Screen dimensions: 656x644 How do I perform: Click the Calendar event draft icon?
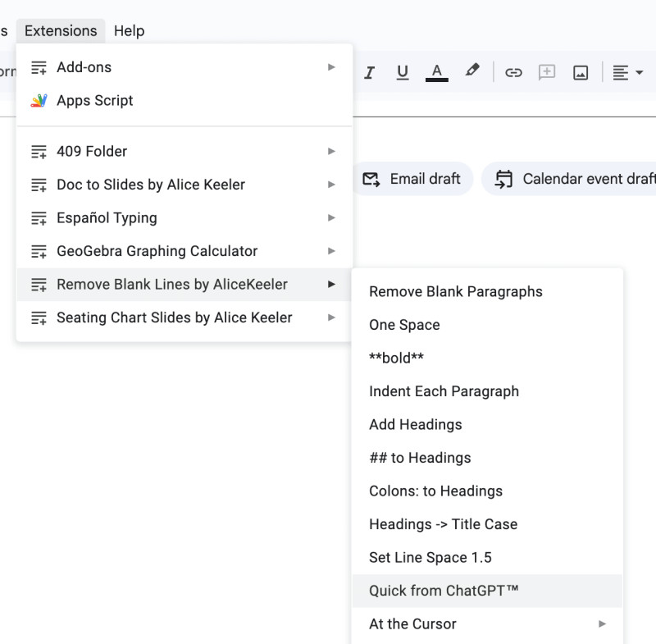point(503,179)
